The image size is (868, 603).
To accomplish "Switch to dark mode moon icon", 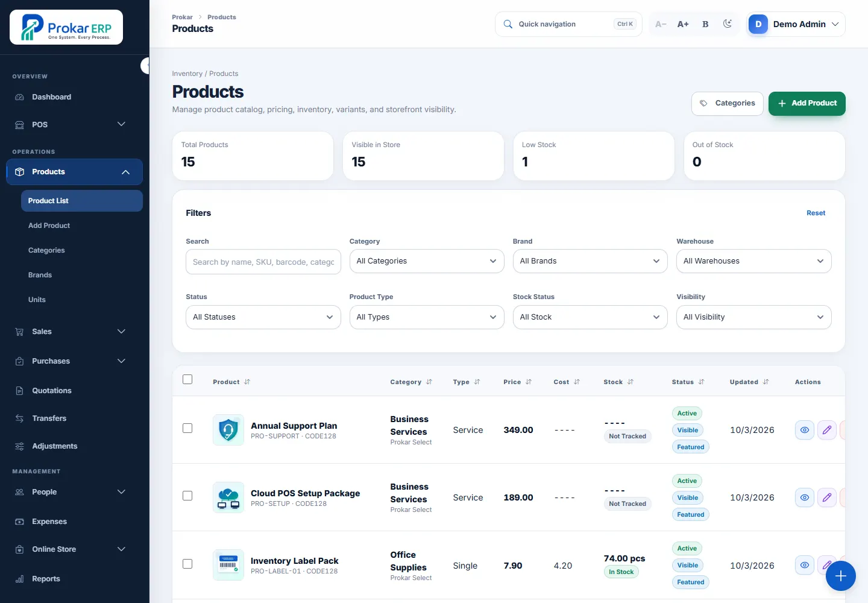I will 728,24.
